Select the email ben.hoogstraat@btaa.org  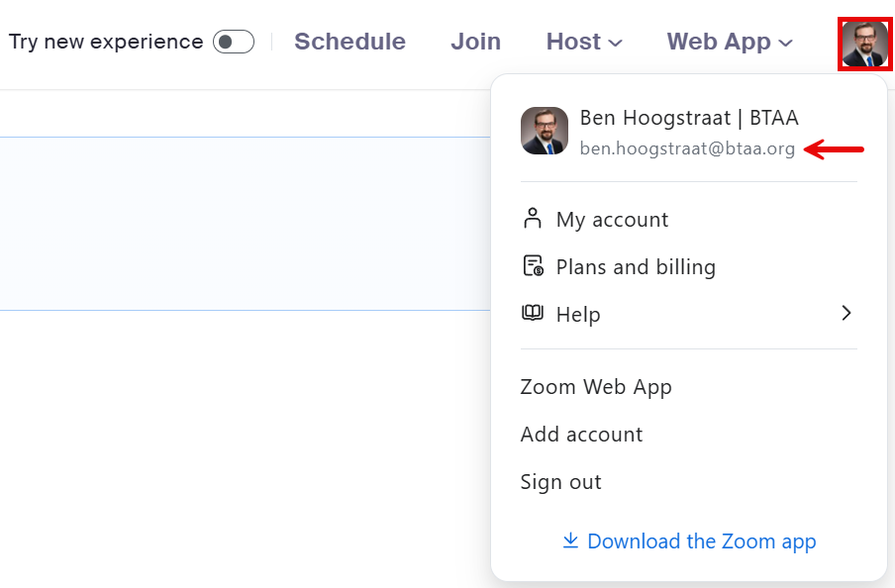(x=687, y=148)
